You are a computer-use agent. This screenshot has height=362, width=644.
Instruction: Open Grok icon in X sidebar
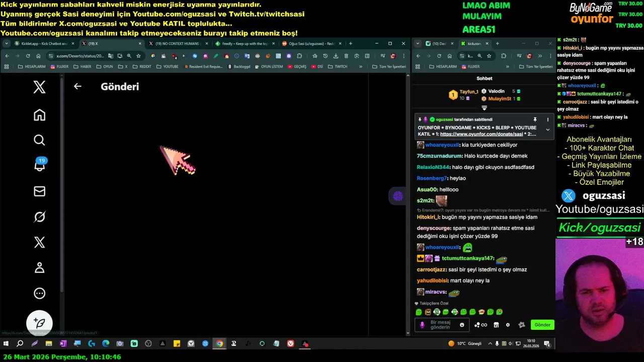(x=39, y=217)
